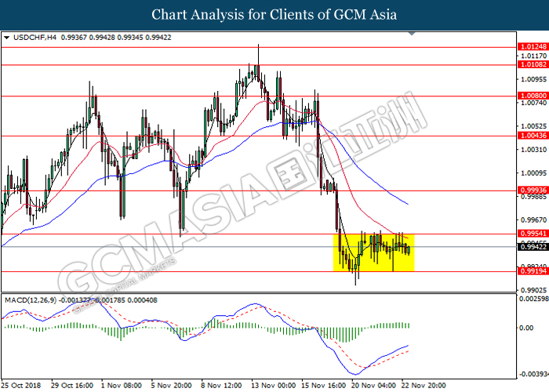The image size is (549, 392).
Task: Click the 1.01248 resistance price label
Action: (x=533, y=46)
